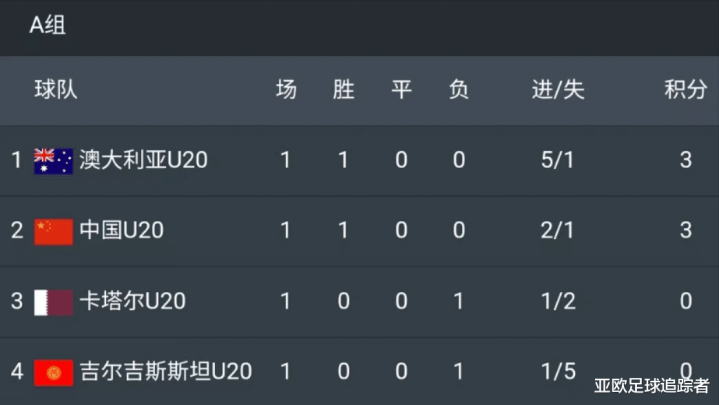Select the 吉尔吉斯斯坦U20 team name

[x=166, y=372]
